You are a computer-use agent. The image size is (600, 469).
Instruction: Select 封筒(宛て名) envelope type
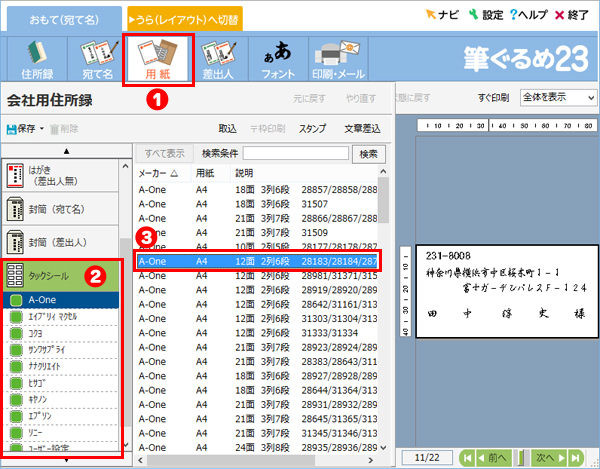(x=61, y=209)
